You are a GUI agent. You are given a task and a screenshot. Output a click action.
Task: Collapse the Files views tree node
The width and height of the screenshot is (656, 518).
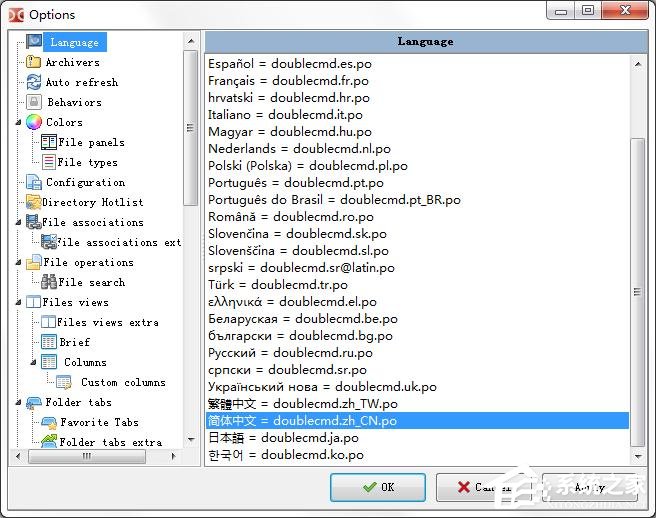pos(18,302)
